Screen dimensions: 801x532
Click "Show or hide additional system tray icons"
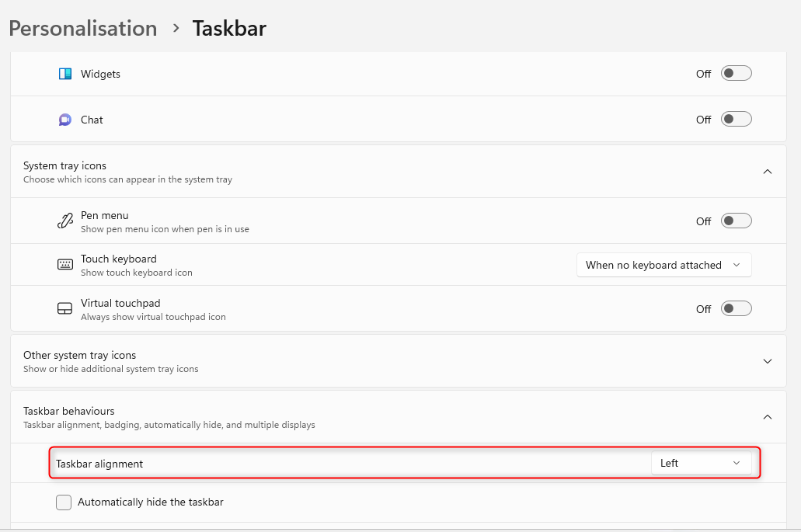coord(111,369)
